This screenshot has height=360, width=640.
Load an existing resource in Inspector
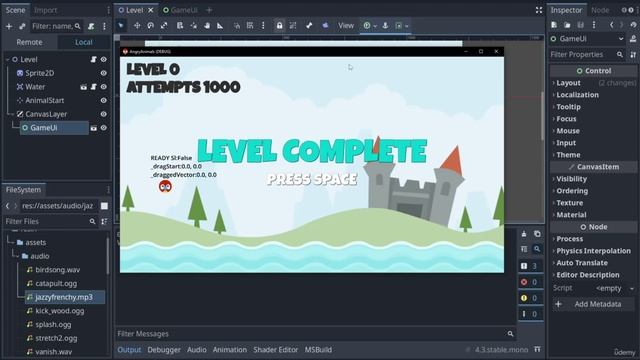coord(567,25)
